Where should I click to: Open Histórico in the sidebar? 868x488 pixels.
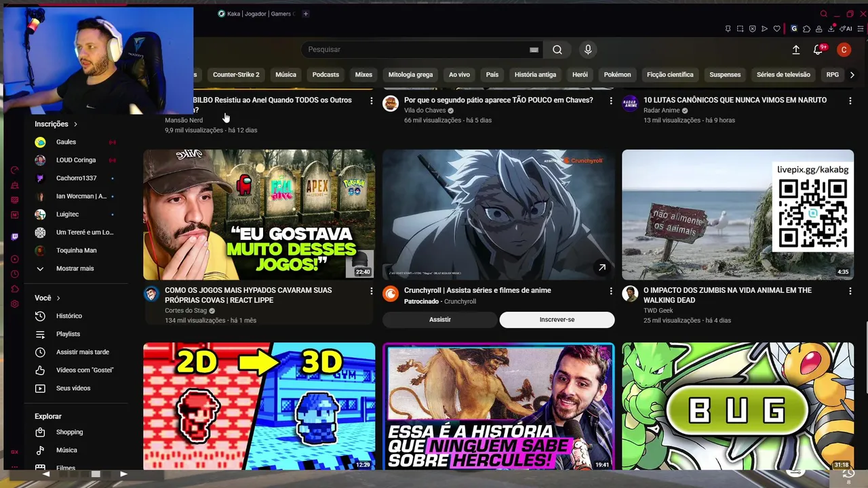click(x=68, y=316)
